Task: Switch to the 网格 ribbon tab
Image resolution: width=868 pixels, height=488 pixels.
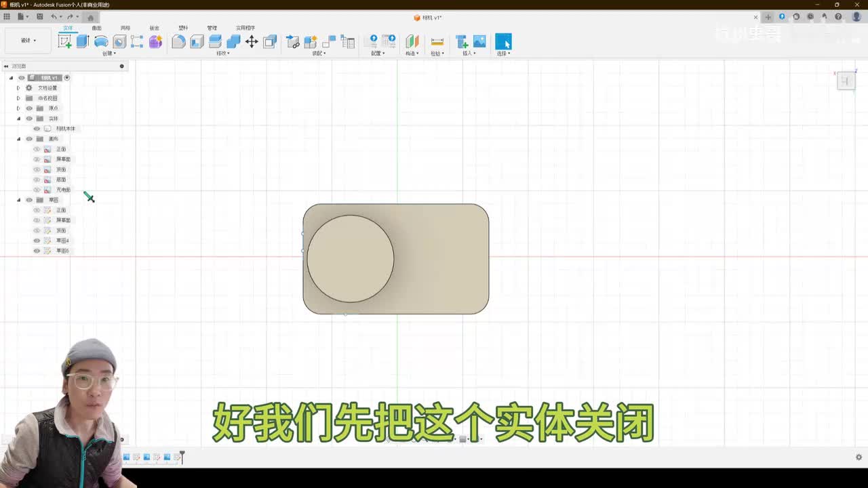Action: point(125,28)
